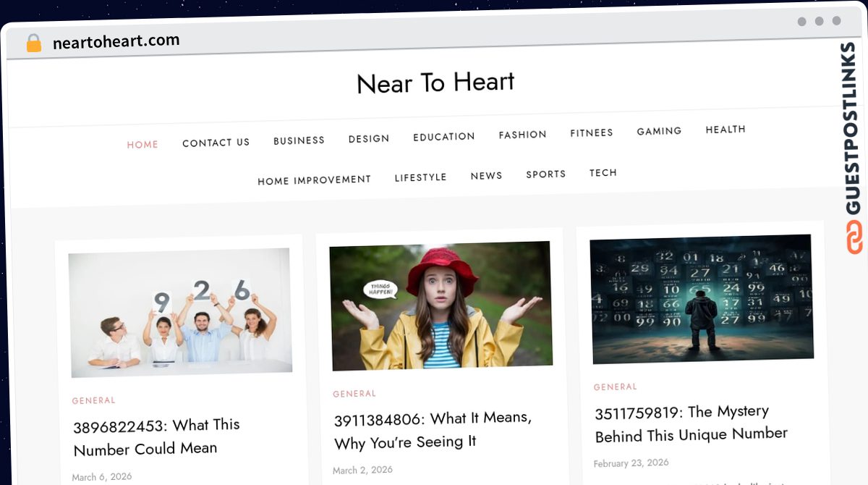Select the Design category
This screenshot has height=485, width=868.
[x=369, y=138]
